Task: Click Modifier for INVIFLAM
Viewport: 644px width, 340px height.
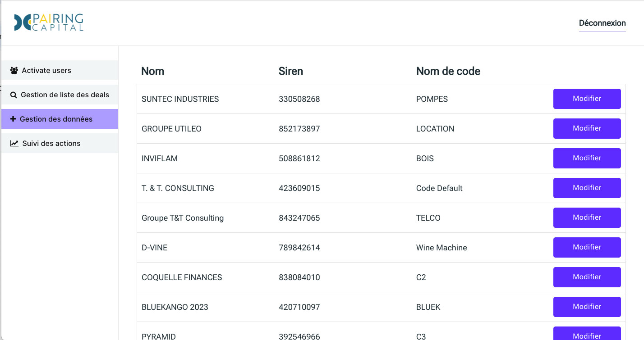Action: point(587,158)
